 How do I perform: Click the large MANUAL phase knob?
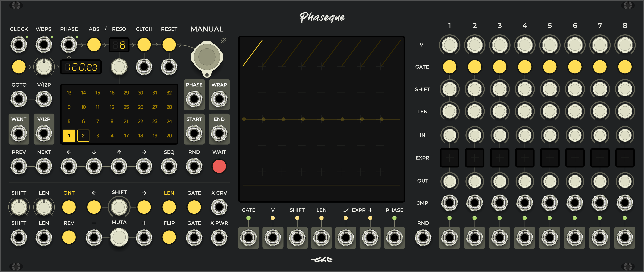207,57
